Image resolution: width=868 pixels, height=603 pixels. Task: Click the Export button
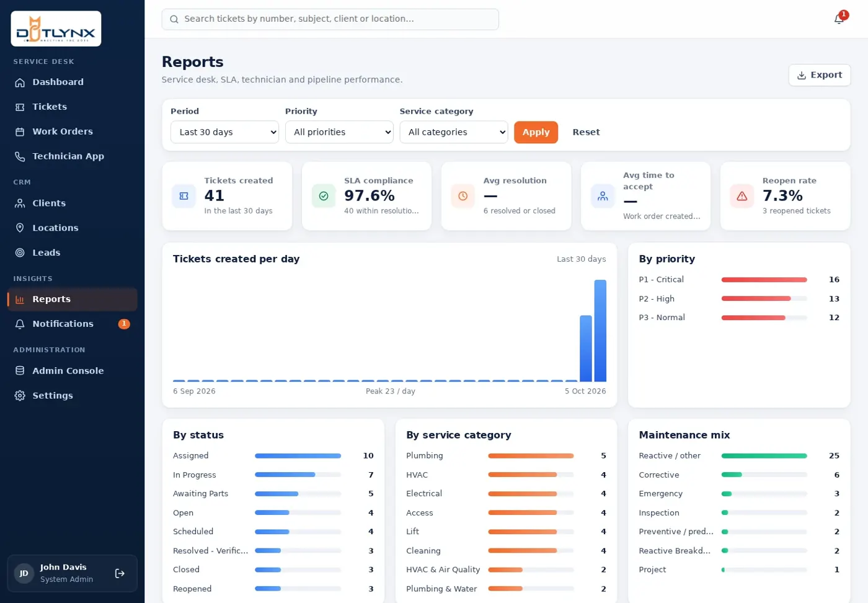click(820, 75)
